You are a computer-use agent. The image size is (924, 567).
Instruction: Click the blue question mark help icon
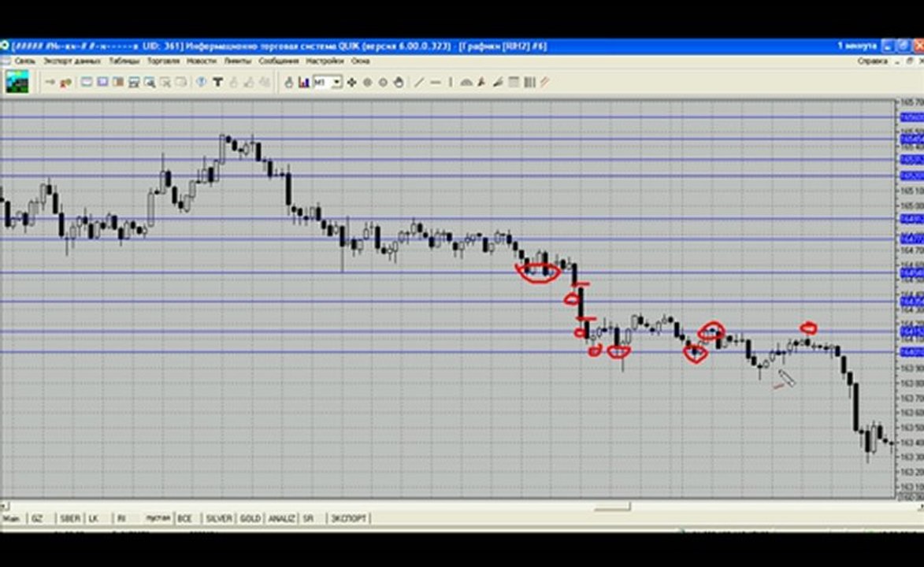click(202, 83)
